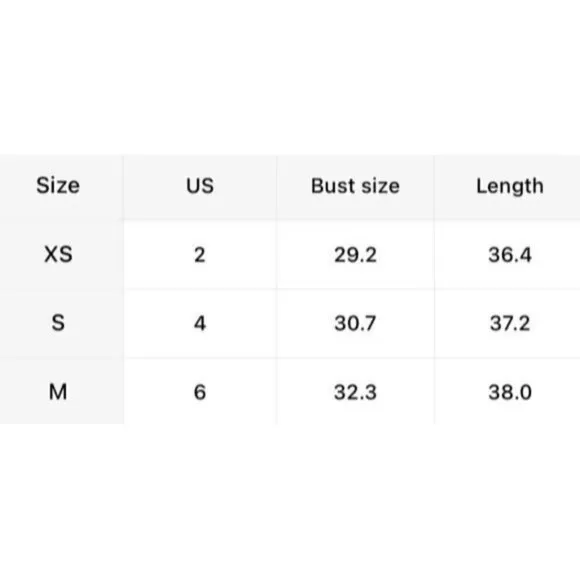The height and width of the screenshot is (580, 580).
Task: Click length value 38.0
Action: [510, 392]
